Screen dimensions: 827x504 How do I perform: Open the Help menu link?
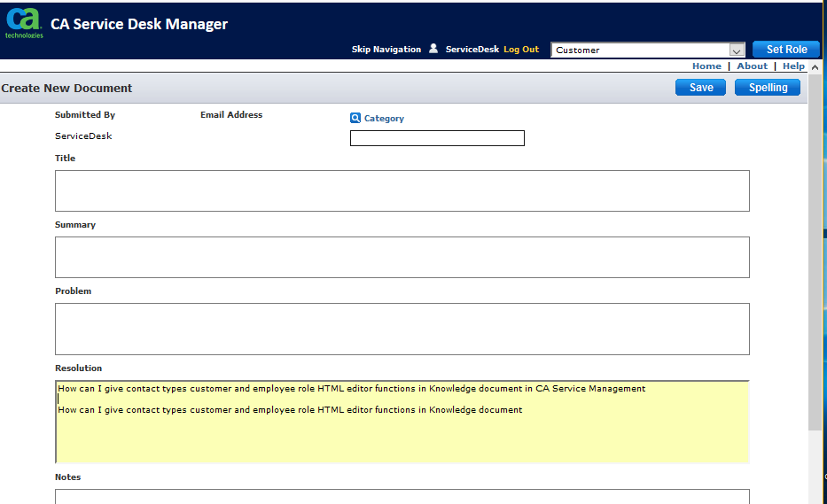(x=793, y=66)
